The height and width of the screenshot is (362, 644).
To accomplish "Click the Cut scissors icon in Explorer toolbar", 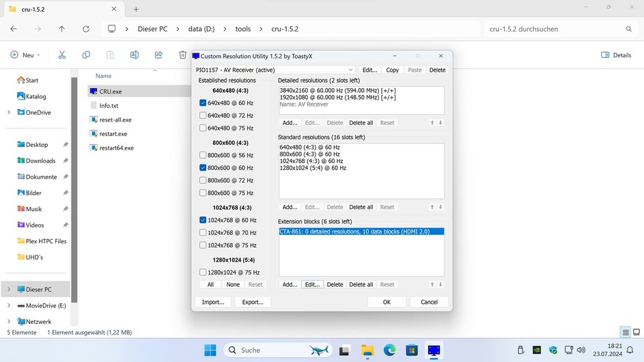I will click(62, 55).
